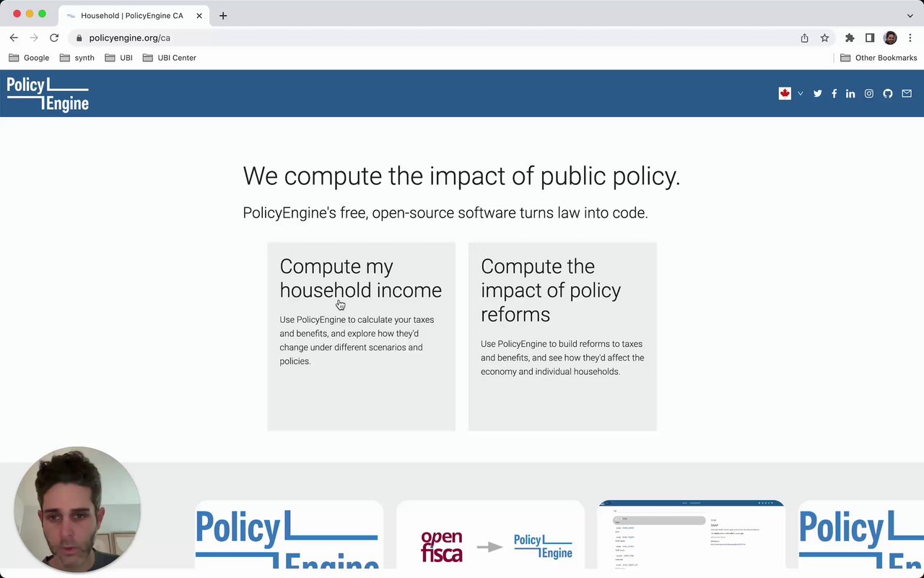Image resolution: width=924 pixels, height=578 pixels.
Task: Open Compute the impact of policy reforms card
Action: click(562, 337)
